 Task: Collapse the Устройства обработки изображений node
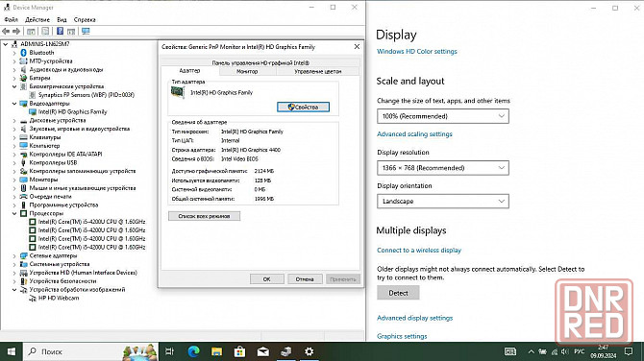(14, 290)
